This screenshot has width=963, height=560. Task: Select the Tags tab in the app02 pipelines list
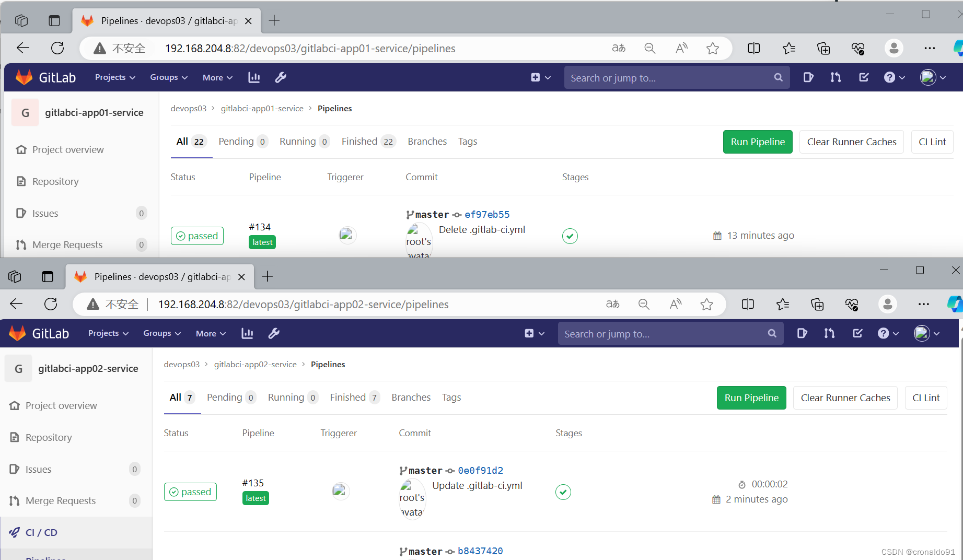pos(451,398)
